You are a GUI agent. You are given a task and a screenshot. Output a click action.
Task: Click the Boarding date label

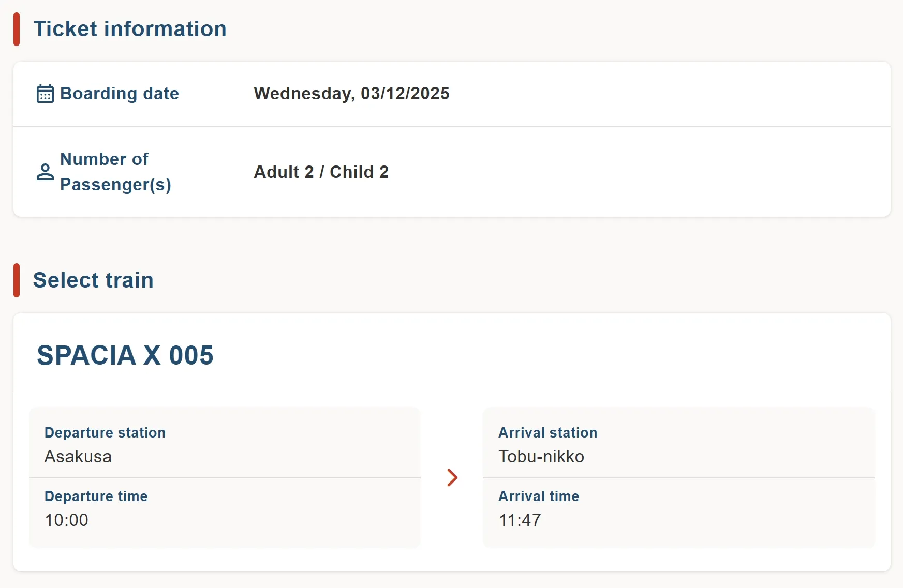click(119, 94)
